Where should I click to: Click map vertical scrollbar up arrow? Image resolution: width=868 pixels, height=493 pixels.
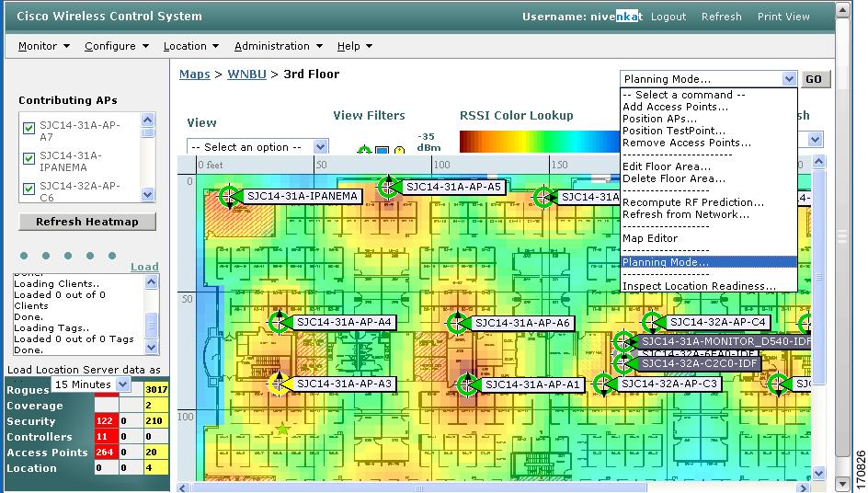tap(818, 162)
